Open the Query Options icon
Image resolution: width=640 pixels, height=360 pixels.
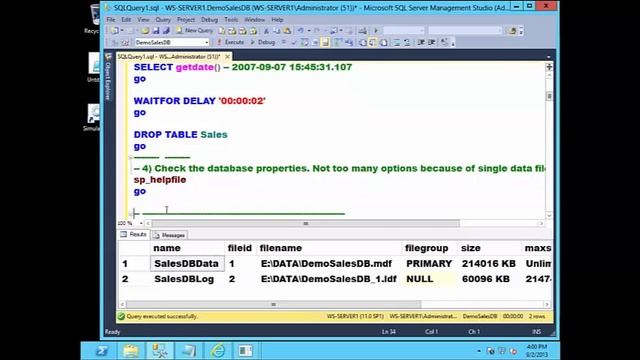(x=315, y=42)
